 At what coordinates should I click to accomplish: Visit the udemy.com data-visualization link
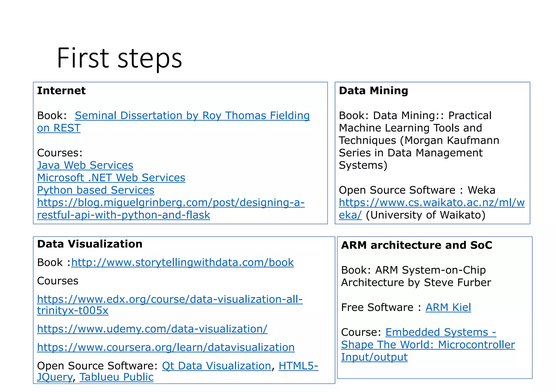[x=152, y=329]
